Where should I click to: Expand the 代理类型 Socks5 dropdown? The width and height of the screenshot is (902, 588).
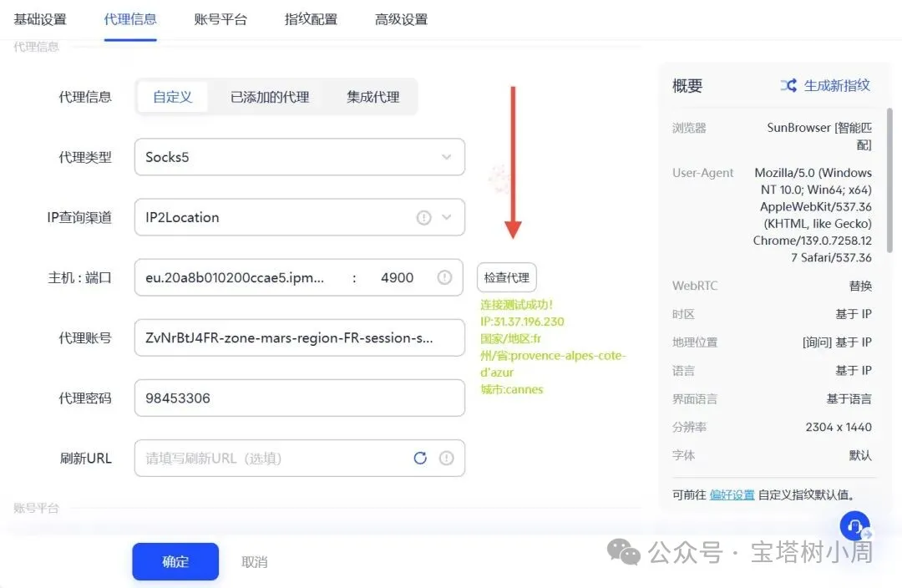tap(299, 157)
